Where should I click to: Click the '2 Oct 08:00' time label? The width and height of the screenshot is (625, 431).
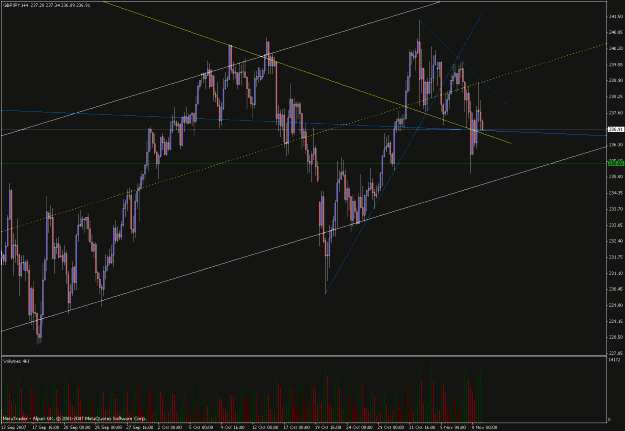tap(171, 427)
